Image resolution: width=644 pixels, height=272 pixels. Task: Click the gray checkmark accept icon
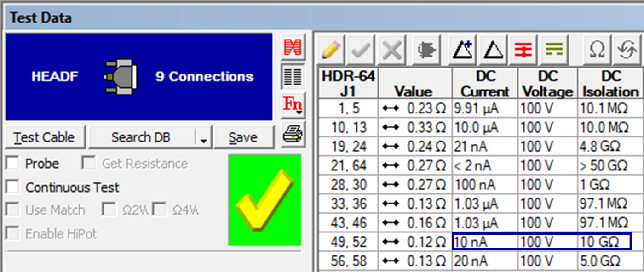click(x=360, y=48)
